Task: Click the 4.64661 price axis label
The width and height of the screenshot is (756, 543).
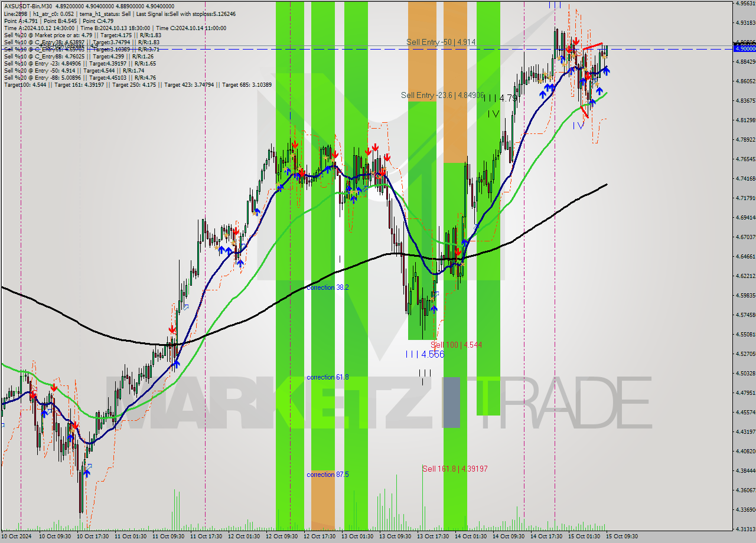Action: pyautogui.click(x=745, y=256)
